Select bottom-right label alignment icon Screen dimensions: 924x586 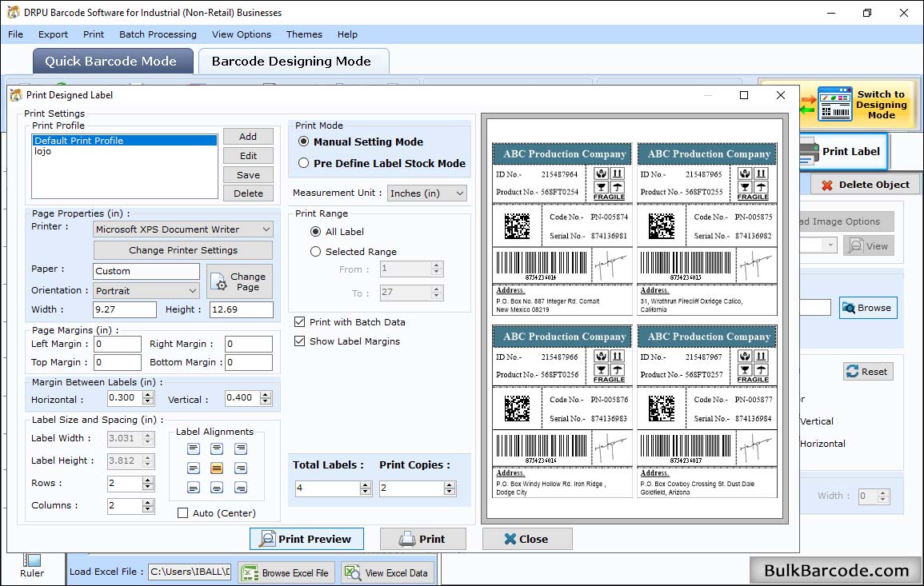click(241, 488)
